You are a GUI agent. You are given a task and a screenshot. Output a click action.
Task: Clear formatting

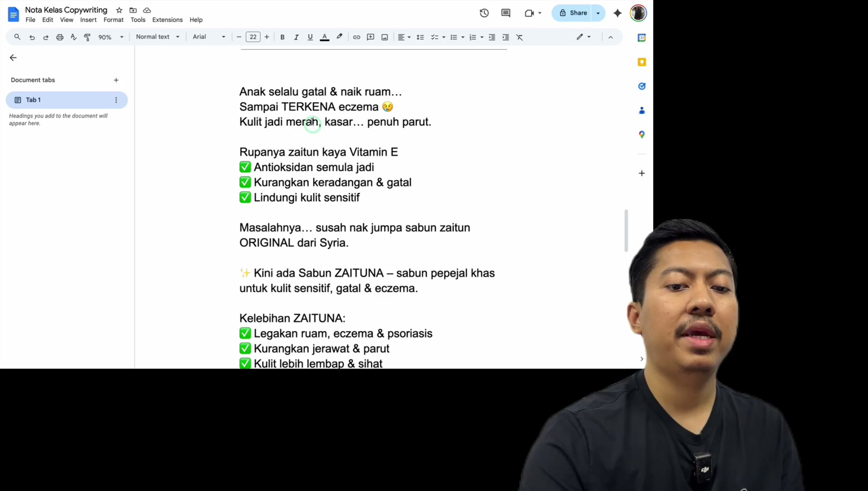point(520,37)
